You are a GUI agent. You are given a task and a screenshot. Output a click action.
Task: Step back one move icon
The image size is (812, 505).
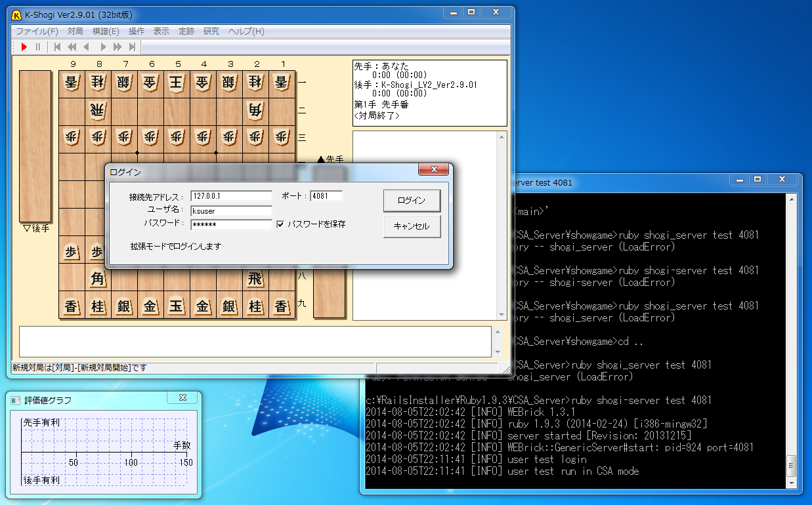86,47
